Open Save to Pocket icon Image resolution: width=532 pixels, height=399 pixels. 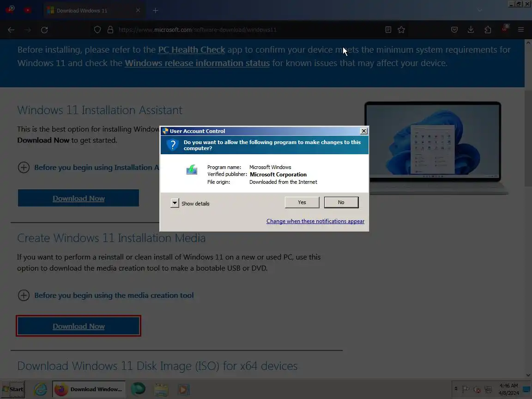click(454, 30)
